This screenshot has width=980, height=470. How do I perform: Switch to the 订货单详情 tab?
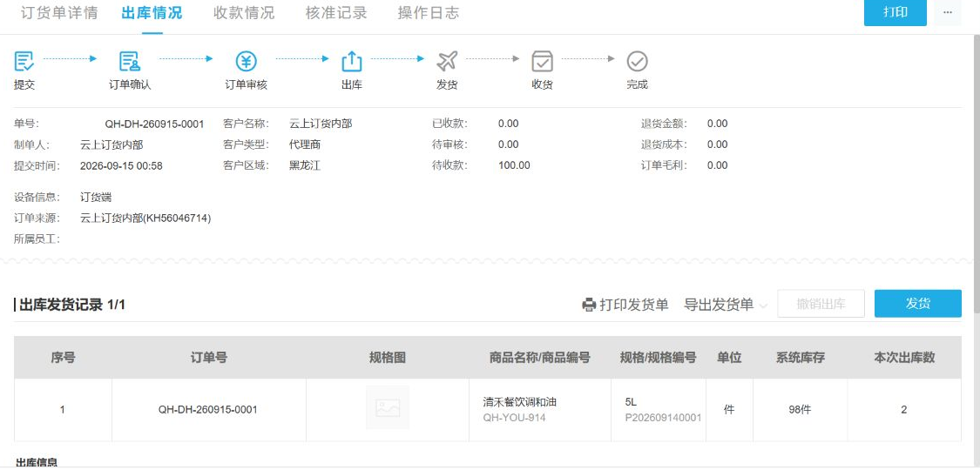59,13
